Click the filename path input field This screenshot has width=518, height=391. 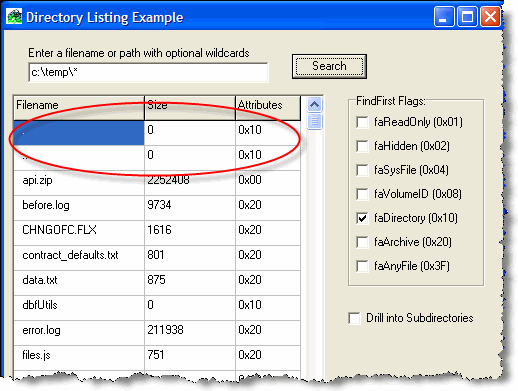[148, 72]
